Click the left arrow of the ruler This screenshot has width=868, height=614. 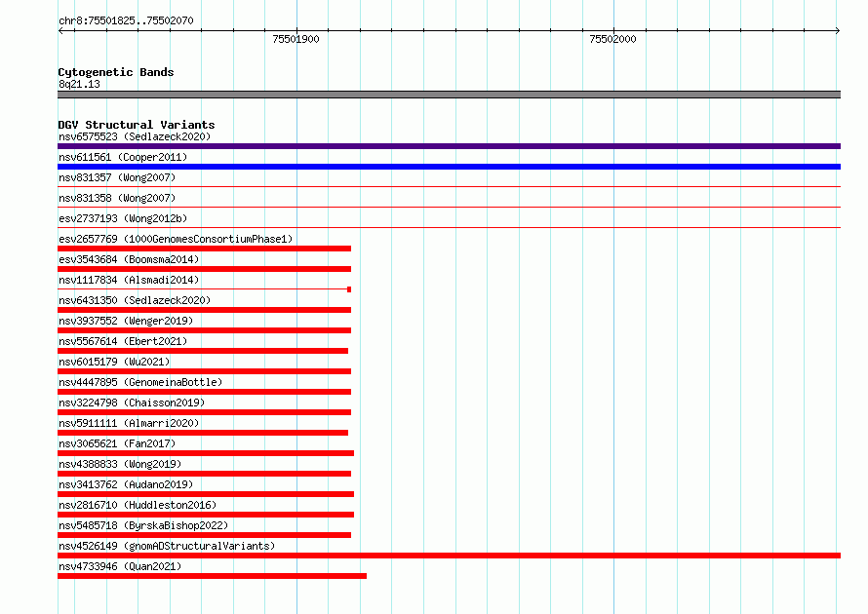60,30
